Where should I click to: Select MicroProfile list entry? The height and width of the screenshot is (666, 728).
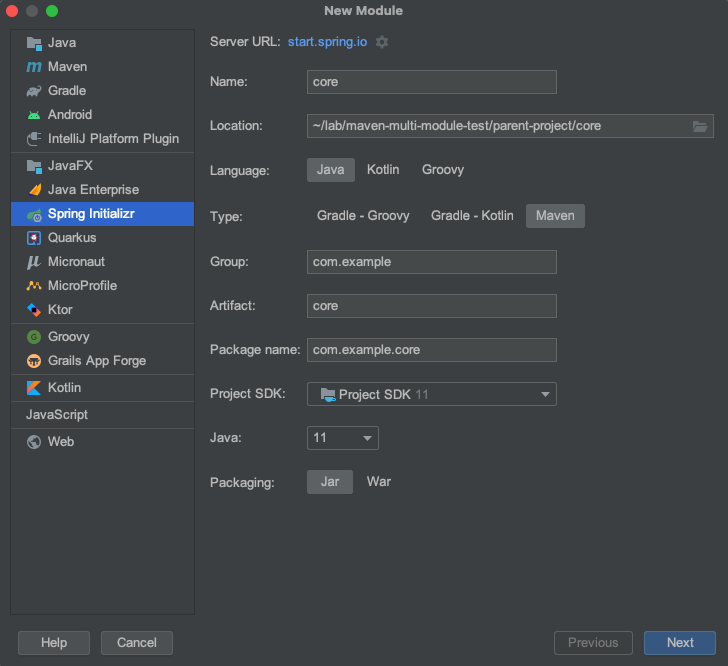click(x=102, y=286)
